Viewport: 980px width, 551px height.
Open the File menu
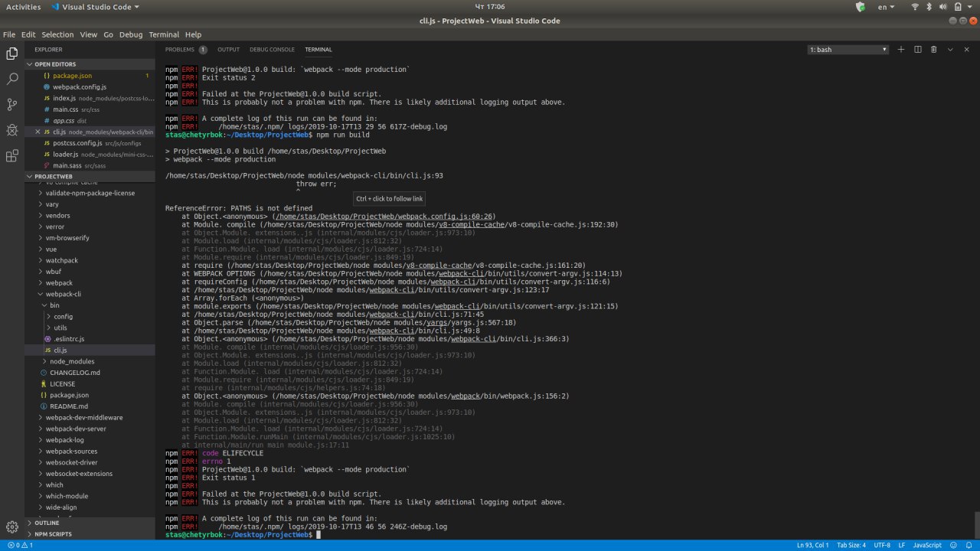click(9, 34)
